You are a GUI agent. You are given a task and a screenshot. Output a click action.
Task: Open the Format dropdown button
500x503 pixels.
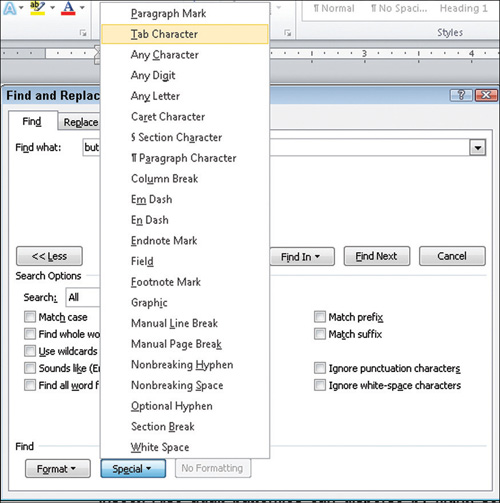click(58, 468)
